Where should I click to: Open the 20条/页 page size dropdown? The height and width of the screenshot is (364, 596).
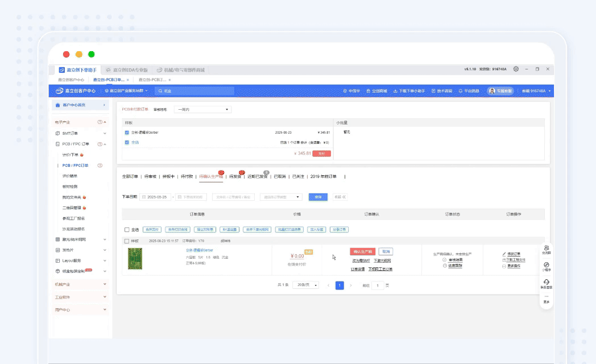coord(305,285)
